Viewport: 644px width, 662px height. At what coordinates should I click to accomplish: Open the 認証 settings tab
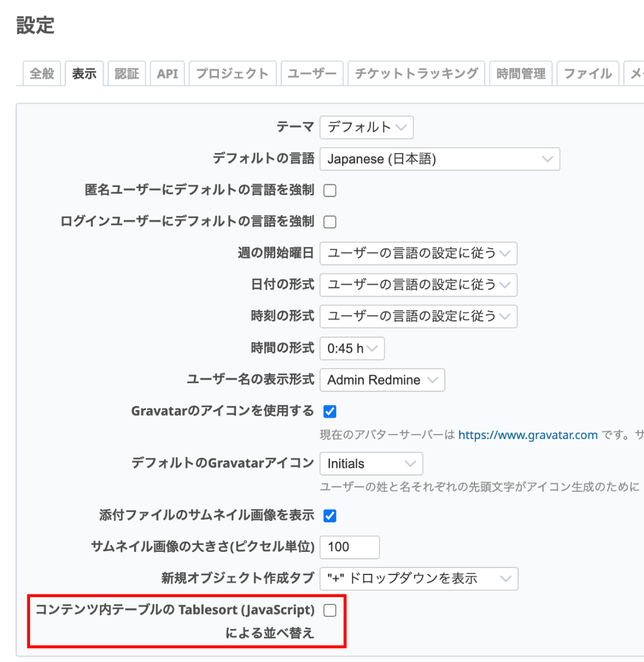pos(127,73)
